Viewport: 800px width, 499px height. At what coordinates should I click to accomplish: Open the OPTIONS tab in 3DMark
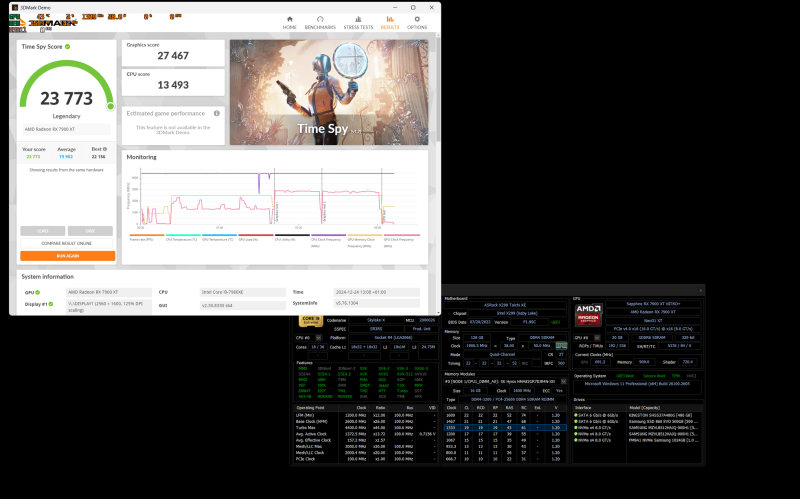[417, 22]
